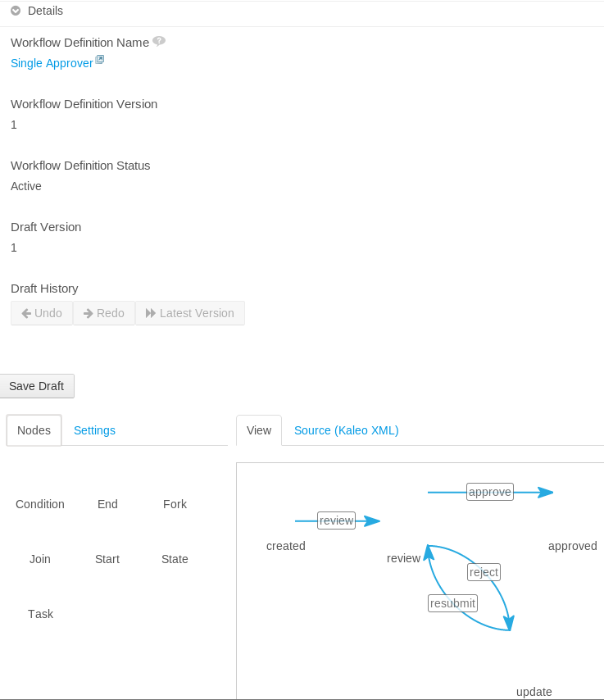Switch to the Settings tab
Screen dimensions: 604x700
coord(94,430)
